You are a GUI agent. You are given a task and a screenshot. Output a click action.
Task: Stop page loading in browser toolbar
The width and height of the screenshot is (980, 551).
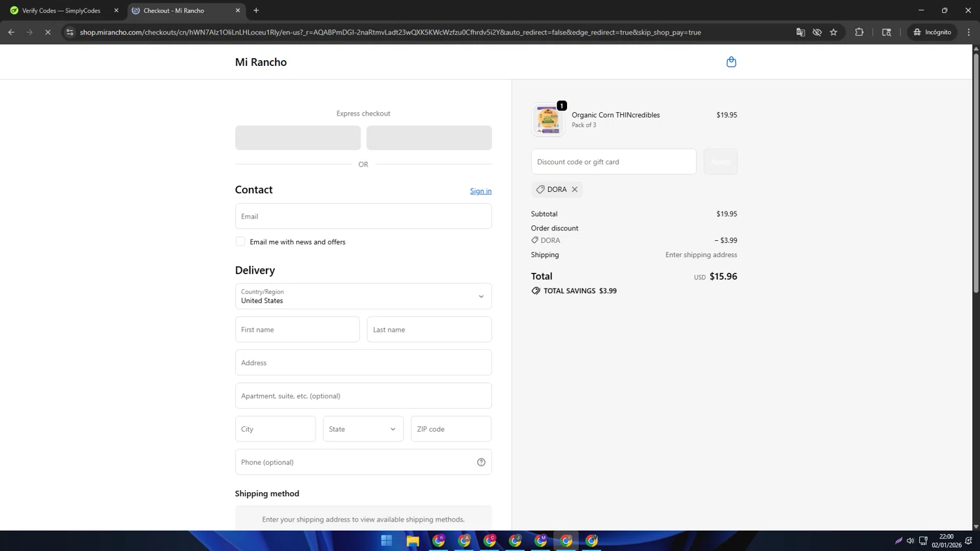tap(48, 32)
